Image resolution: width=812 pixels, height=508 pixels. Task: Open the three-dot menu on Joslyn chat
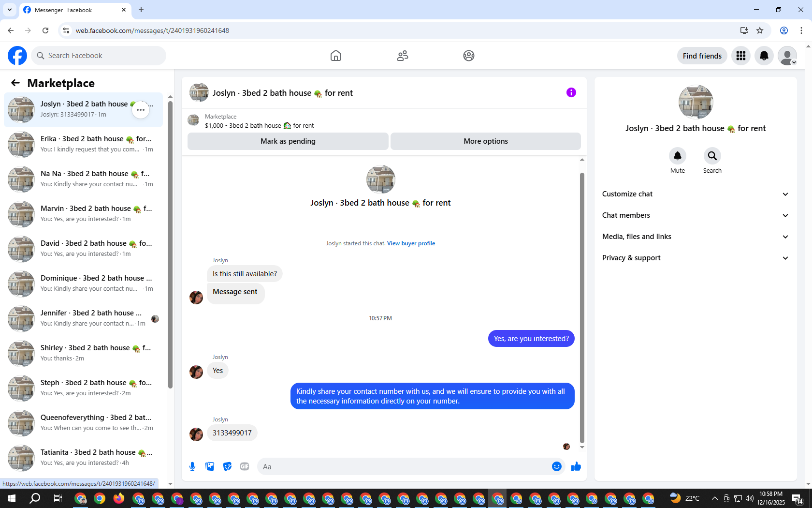coord(141,110)
